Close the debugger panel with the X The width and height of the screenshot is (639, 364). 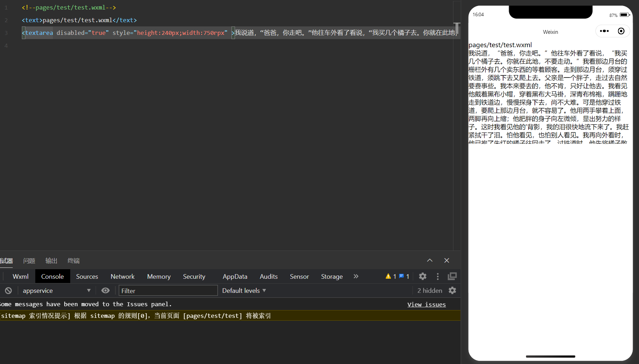coord(447,260)
